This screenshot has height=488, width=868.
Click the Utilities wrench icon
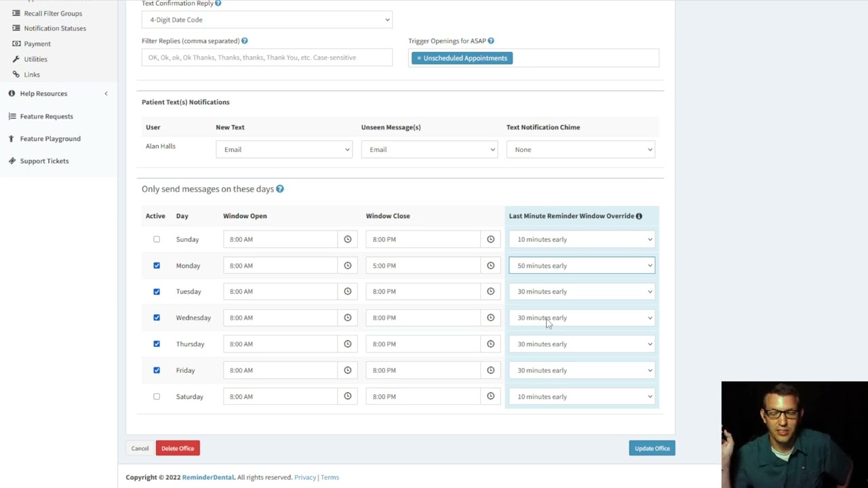16,59
